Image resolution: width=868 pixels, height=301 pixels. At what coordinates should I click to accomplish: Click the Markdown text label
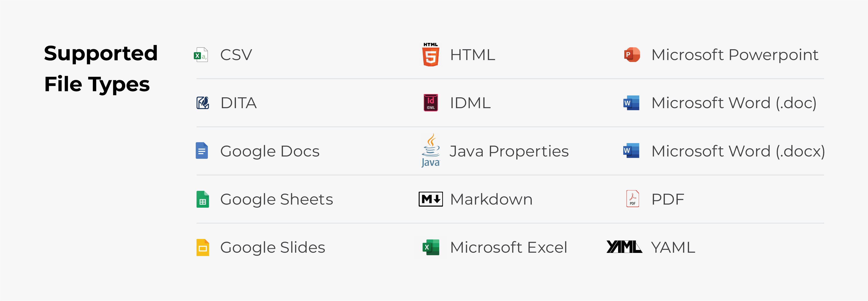click(x=491, y=199)
